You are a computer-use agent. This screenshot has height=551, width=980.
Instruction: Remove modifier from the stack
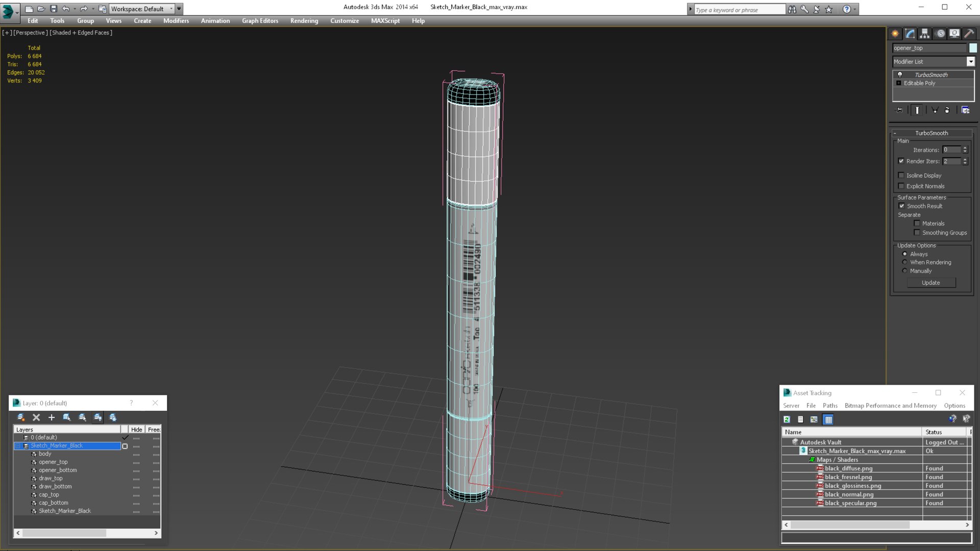tap(947, 110)
